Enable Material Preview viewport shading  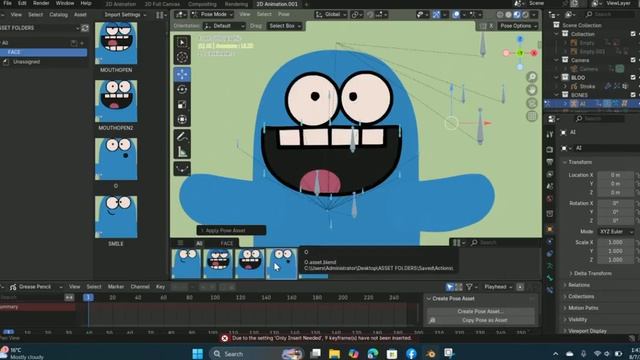click(517, 15)
